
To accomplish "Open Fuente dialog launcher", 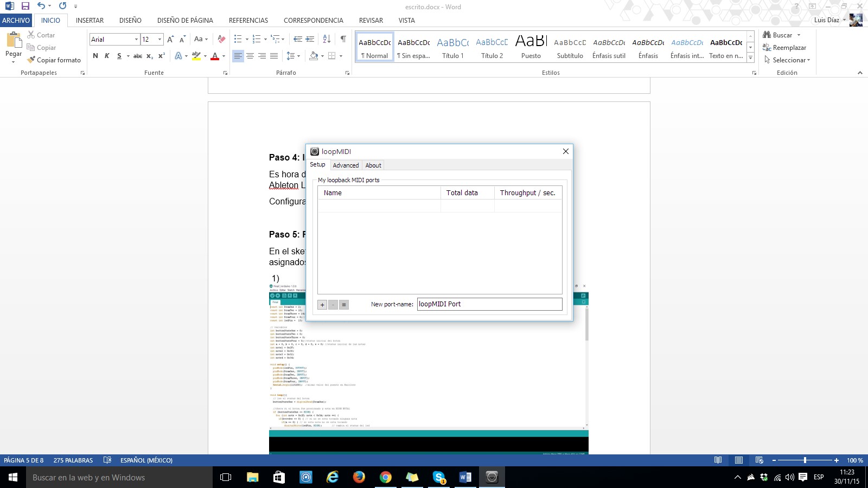I will (225, 73).
